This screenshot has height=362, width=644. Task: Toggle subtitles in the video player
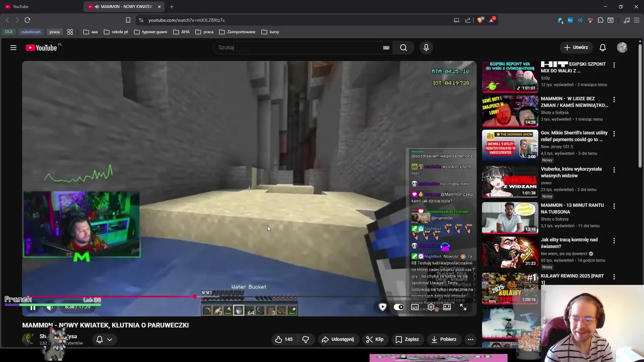[415, 307]
